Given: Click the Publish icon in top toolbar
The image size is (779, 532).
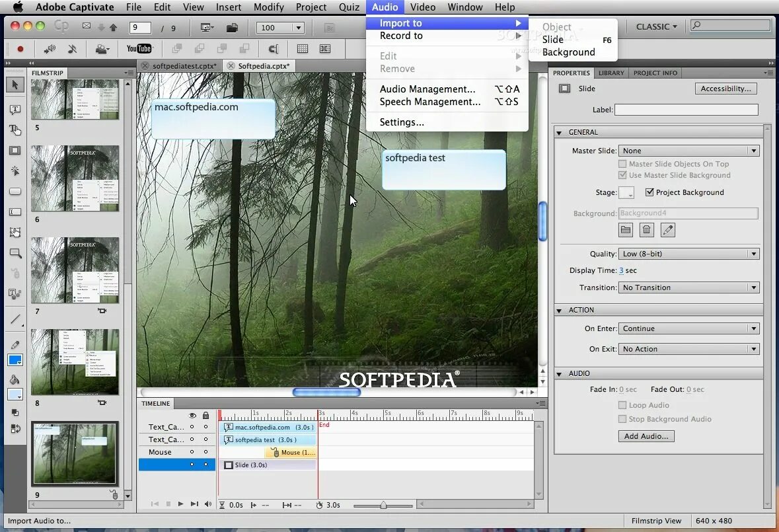Looking at the screenshot, I should click(x=232, y=28).
